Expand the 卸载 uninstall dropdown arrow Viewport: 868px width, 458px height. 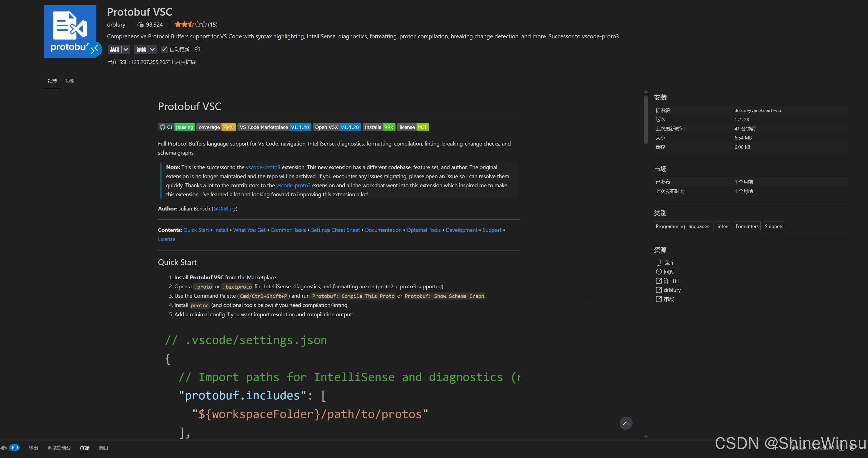152,49
